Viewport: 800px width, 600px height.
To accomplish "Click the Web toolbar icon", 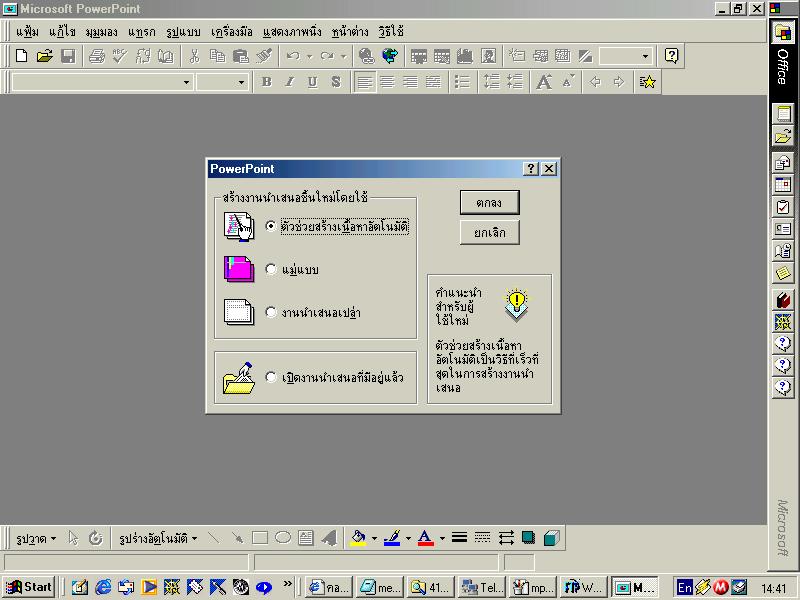I will (x=390, y=56).
